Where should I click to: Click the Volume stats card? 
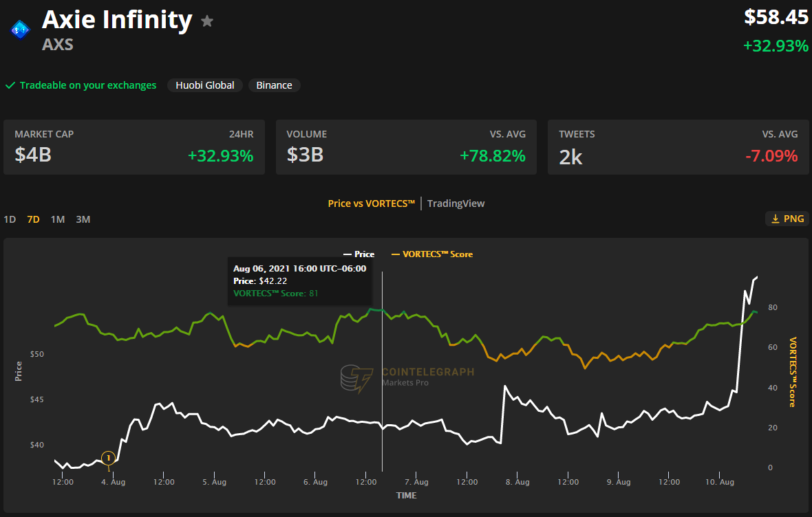pyautogui.click(x=406, y=147)
